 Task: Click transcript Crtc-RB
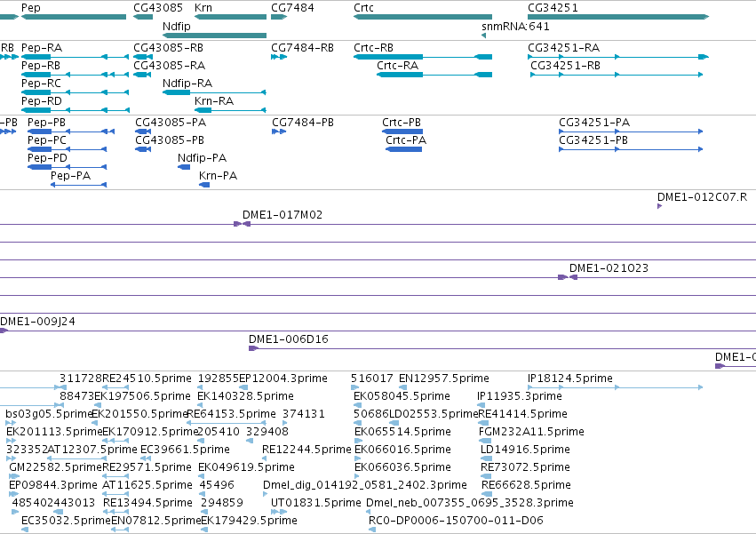pyautogui.click(x=374, y=48)
